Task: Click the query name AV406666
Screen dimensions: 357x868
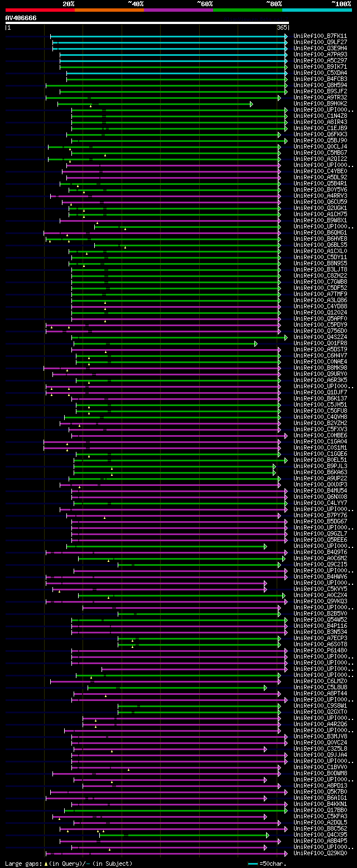Action: tap(21, 18)
